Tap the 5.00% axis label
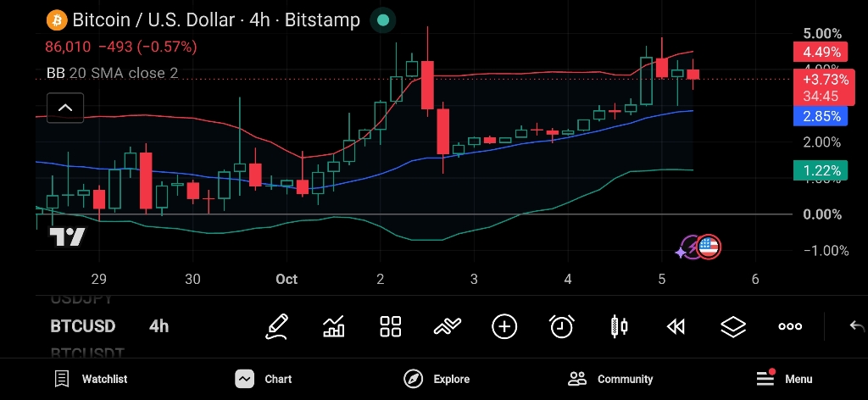The height and width of the screenshot is (400, 868). click(x=822, y=34)
